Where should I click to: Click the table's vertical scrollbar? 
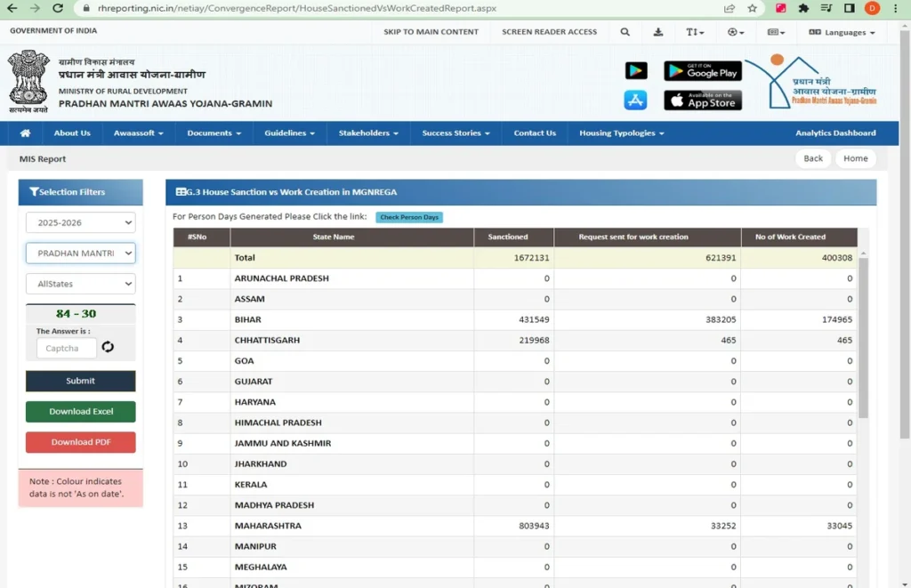[863, 337]
